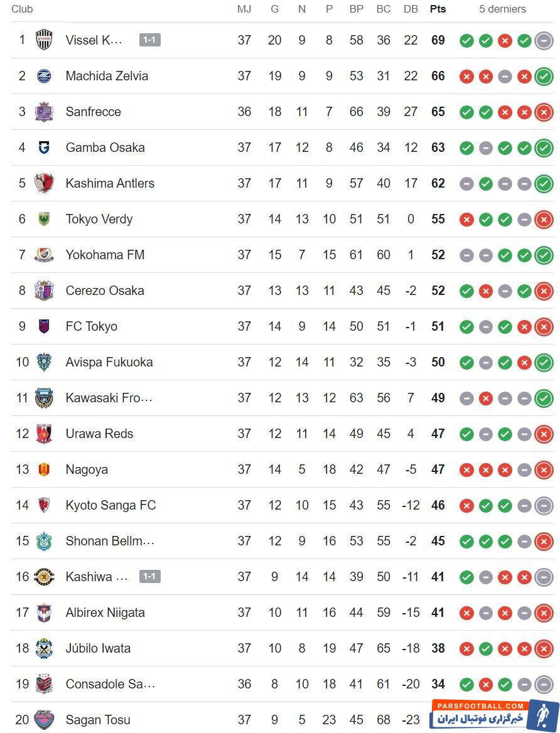Click the Parsfootball.com watermark logo
The width and height of the screenshot is (560, 733).
click(x=495, y=715)
